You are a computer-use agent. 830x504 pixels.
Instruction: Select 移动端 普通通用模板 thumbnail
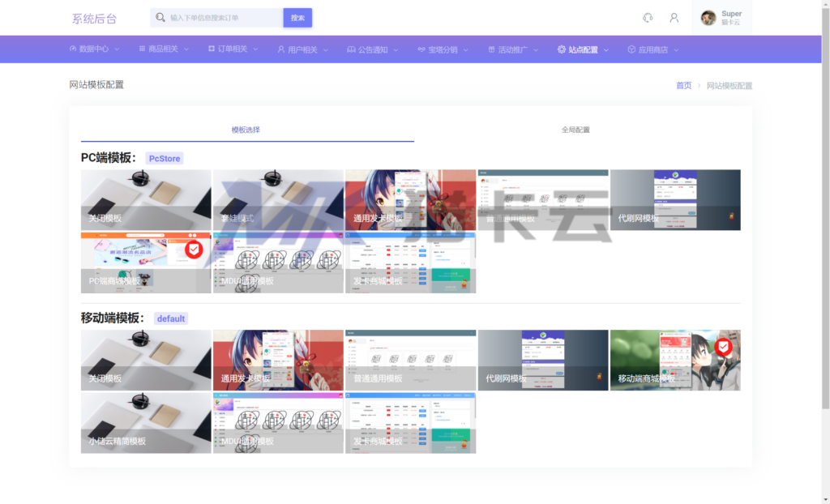click(x=410, y=360)
